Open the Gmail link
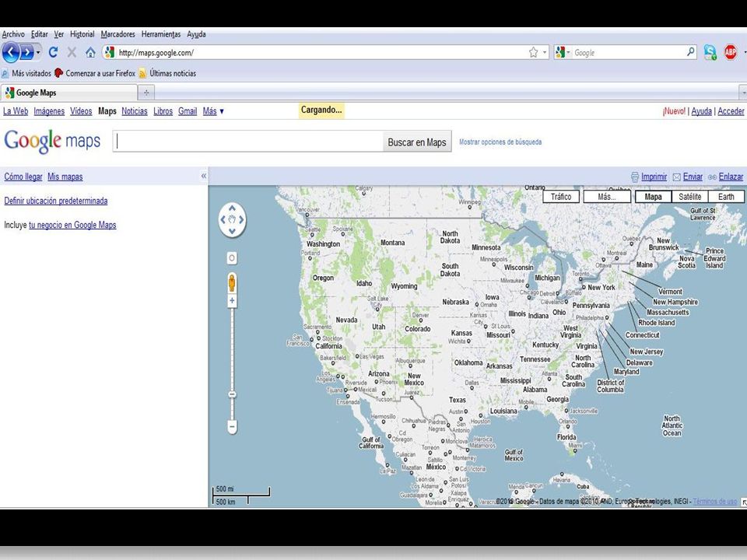The width and height of the screenshot is (747, 560). [188, 111]
